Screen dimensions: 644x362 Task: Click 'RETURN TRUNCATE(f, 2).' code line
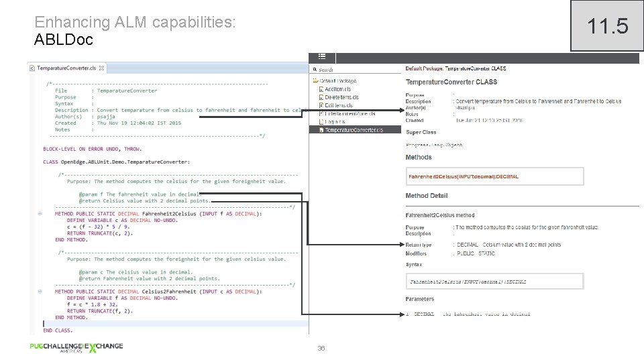coord(100,311)
